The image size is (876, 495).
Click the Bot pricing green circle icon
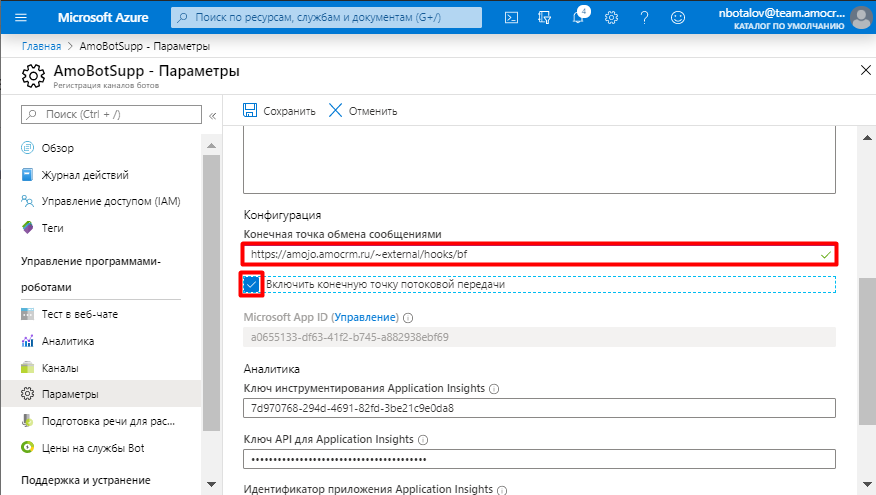point(27,448)
